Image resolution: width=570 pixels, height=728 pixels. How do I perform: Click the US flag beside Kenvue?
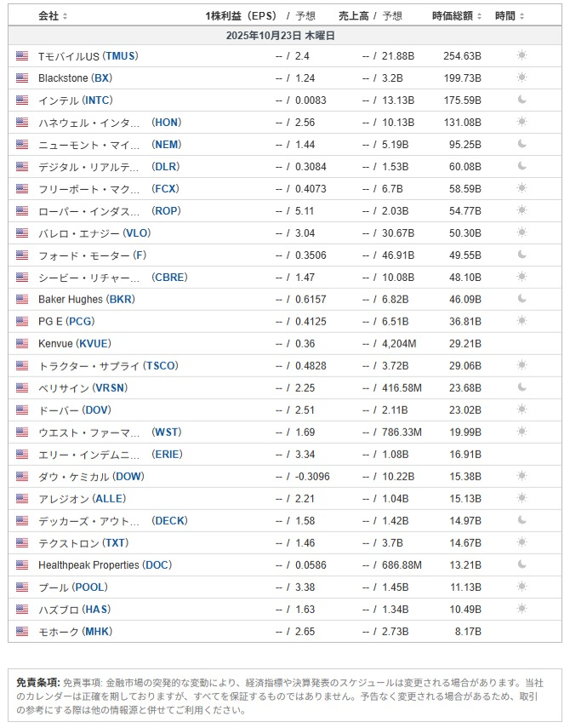(x=22, y=343)
